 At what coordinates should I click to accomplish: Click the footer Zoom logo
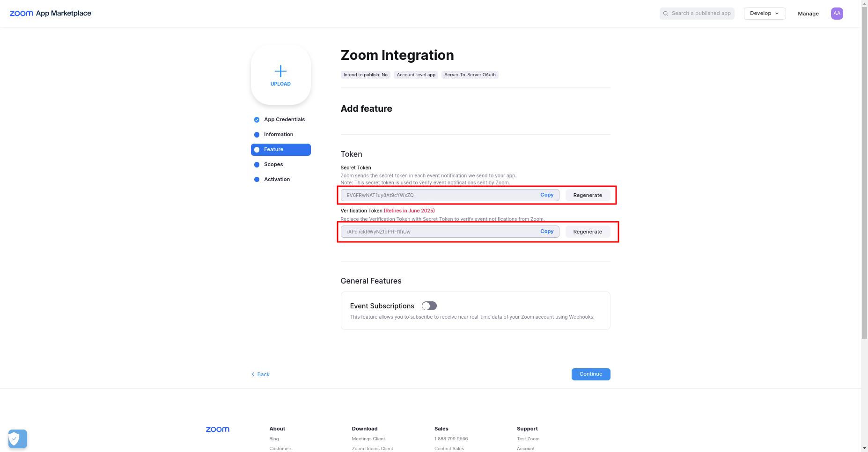[x=218, y=429]
